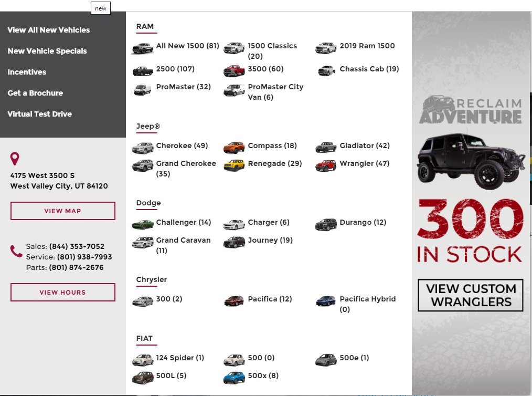Viewport: 532px width, 396px height.
Task: Click the blue 500x vehicle image
Action: click(x=234, y=378)
